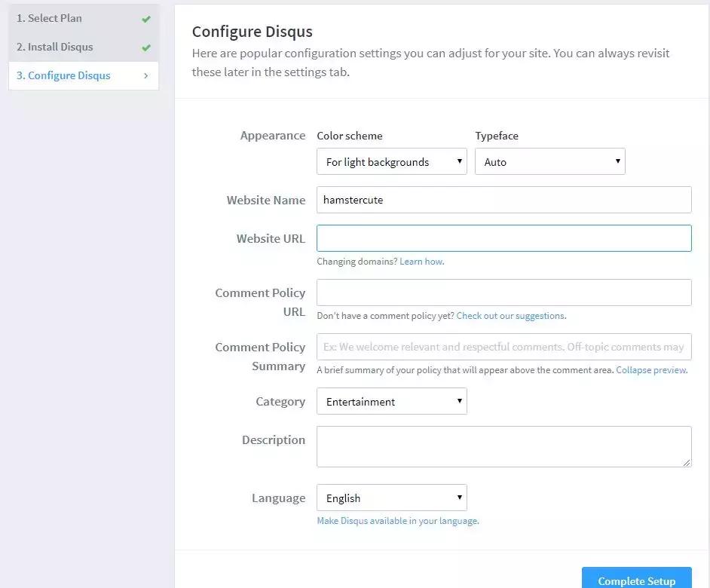Open the Language dropdown

pos(391,498)
